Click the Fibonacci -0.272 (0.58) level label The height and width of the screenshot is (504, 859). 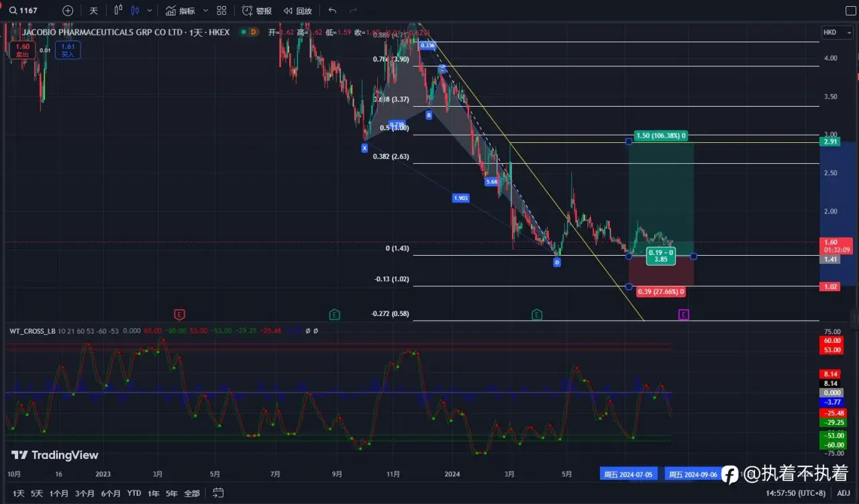pyautogui.click(x=390, y=313)
